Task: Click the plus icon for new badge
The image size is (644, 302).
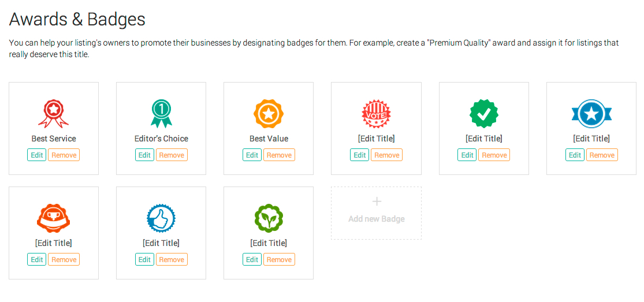Action: (377, 202)
